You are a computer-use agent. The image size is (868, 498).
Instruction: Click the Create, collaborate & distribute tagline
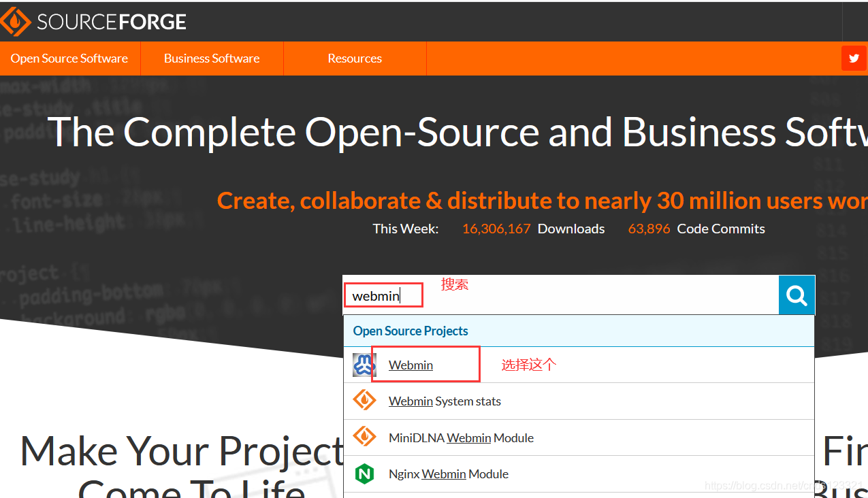click(x=542, y=201)
